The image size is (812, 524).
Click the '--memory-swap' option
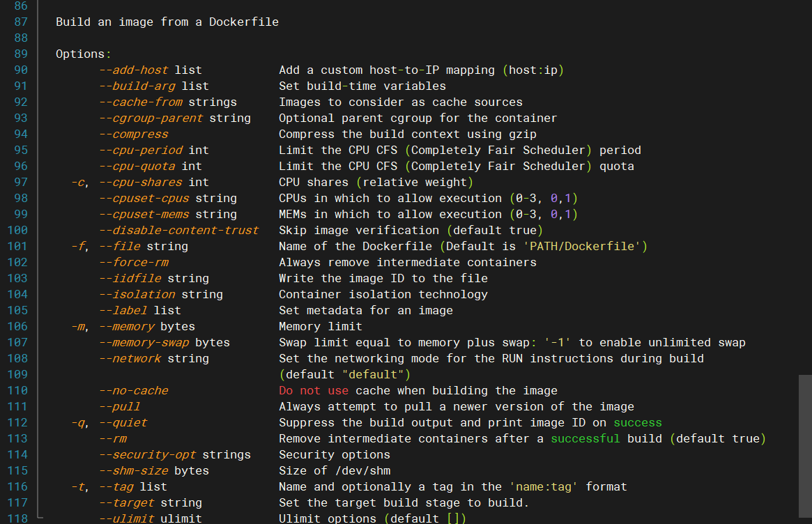144,343
